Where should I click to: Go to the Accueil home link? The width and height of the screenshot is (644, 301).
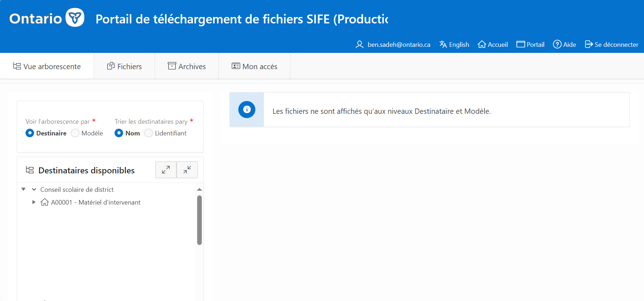click(493, 44)
